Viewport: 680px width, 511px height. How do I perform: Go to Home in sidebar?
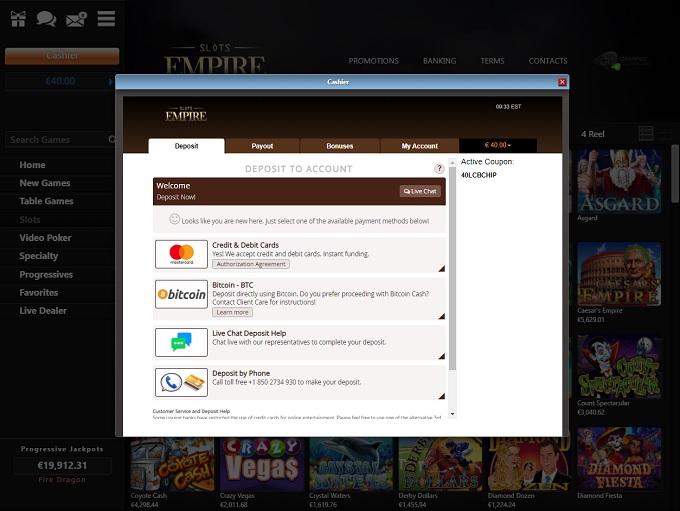[32, 165]
